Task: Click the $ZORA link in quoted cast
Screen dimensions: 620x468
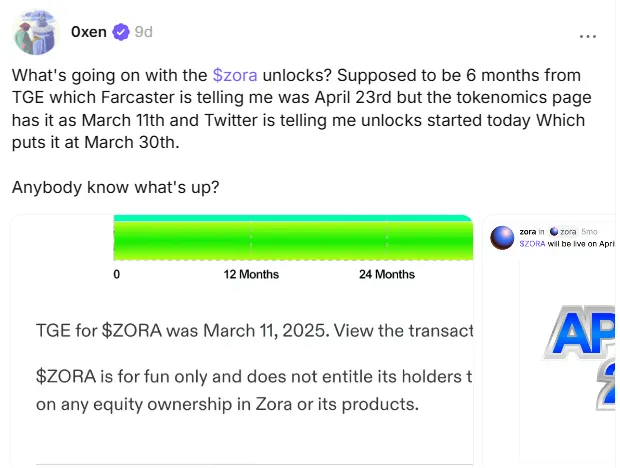Action: click(x=532, y=244)
